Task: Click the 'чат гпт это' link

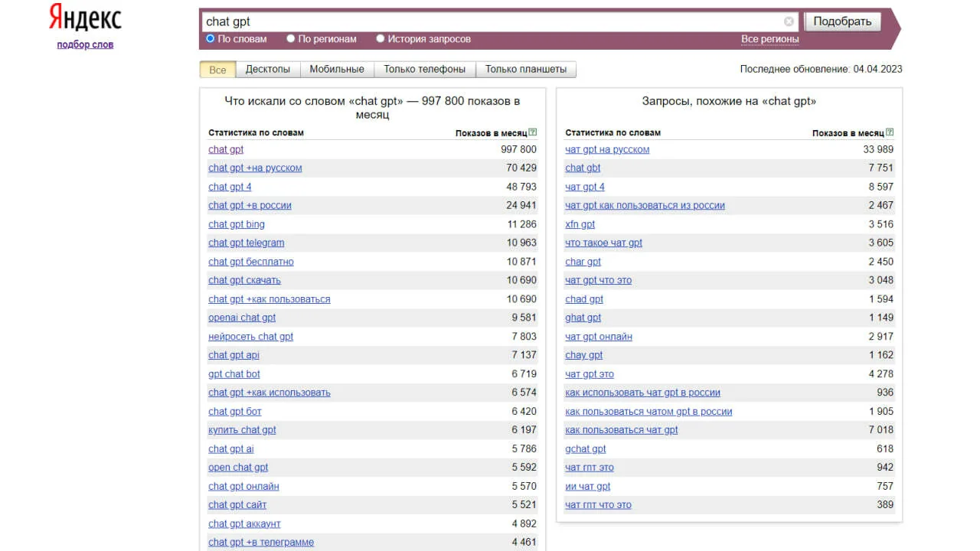Action: [x=590, y=468]
